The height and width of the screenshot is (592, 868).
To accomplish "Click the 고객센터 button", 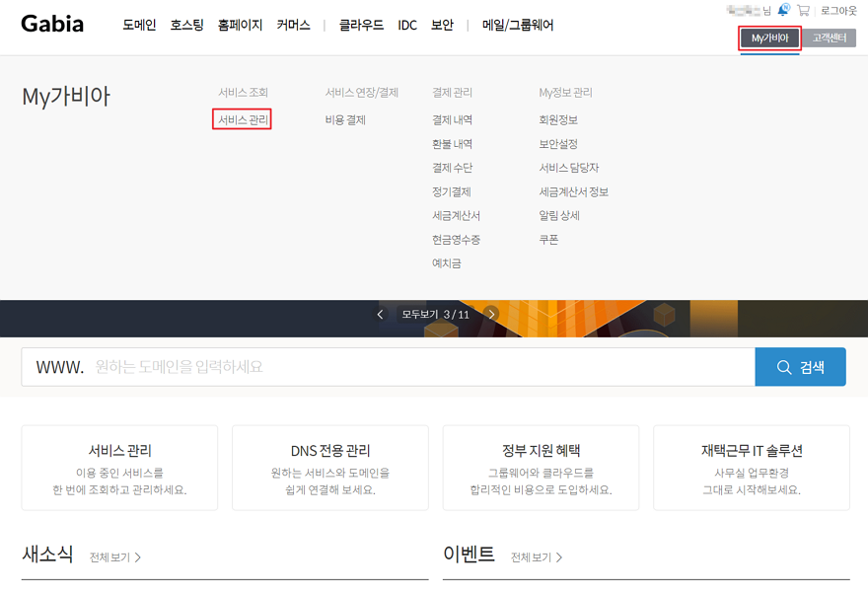I will (830, 38).
